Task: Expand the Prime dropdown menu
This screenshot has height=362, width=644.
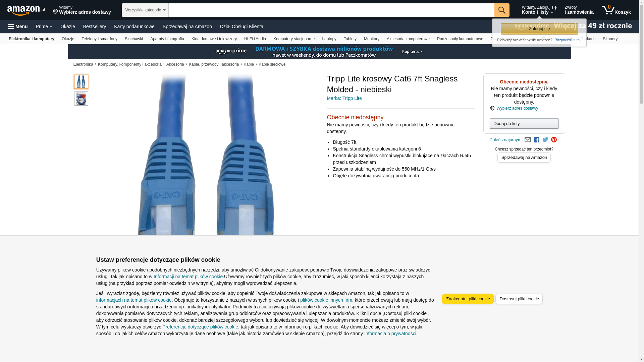Action: click(x=44, y=26)
